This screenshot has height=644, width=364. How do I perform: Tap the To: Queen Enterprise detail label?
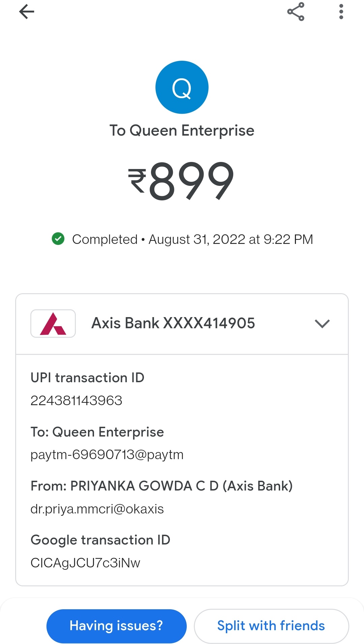point(97,432)
